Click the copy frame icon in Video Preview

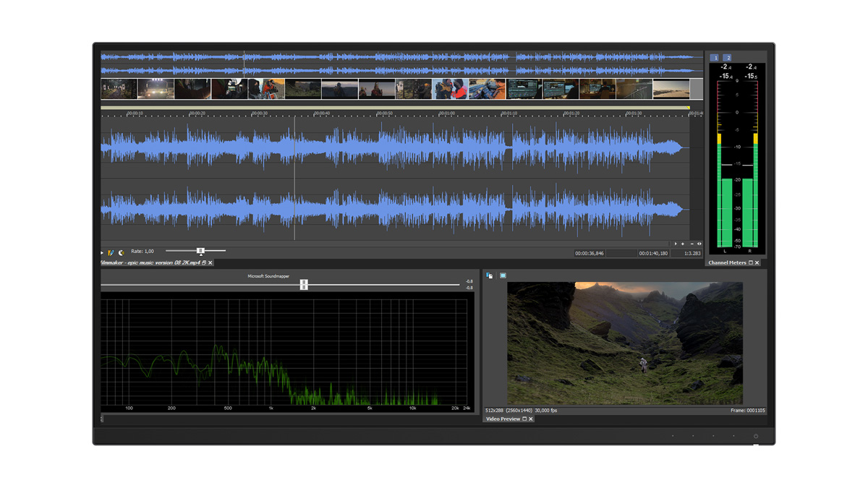tap(490, 275)
